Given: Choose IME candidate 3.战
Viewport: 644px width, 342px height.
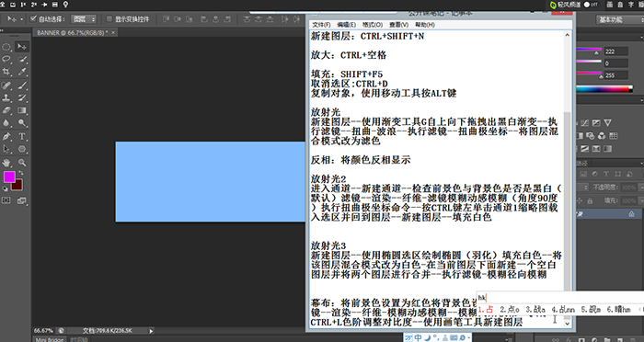Looking at the screenshot, I should tap(535, 310).
